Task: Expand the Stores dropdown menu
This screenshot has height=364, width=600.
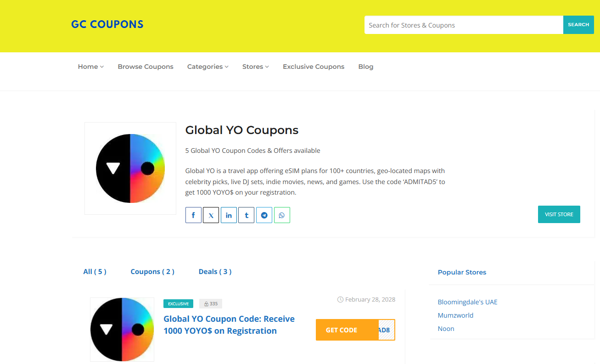Action: point(255,67)
